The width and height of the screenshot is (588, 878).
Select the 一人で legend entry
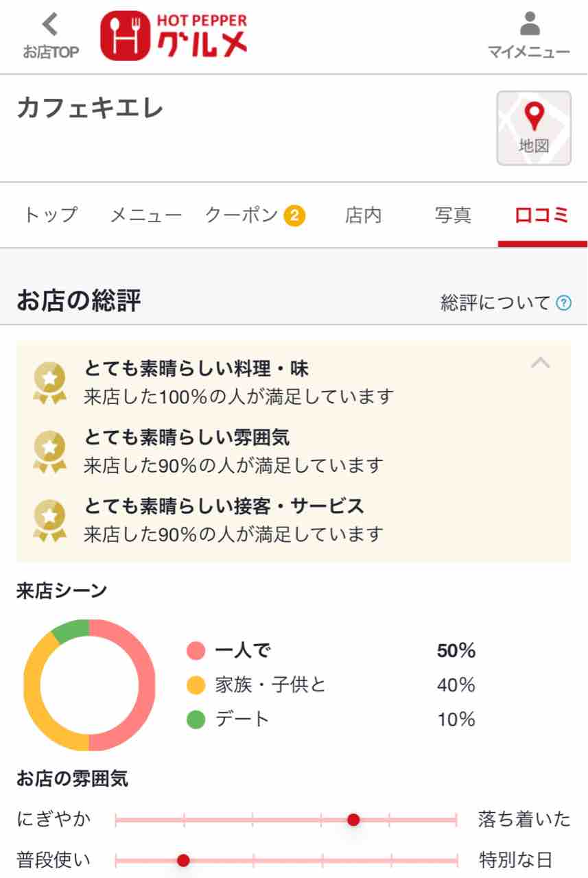pyautogui.click(x=242, y=650)
